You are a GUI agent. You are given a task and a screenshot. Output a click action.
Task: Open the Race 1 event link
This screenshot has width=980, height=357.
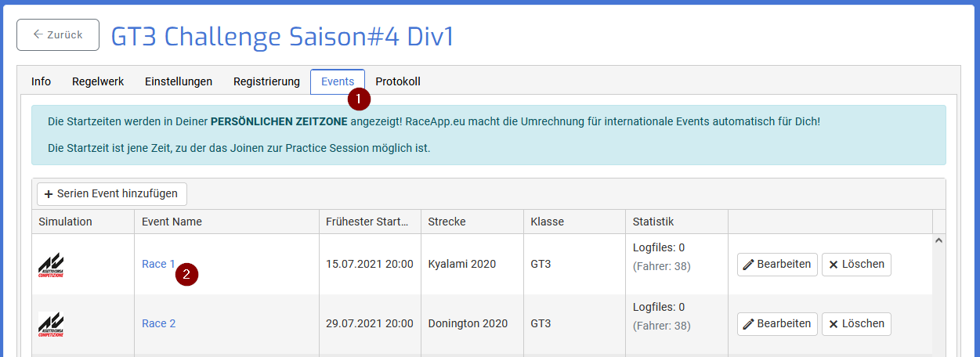pyautogui.click(x=158, y=265)
